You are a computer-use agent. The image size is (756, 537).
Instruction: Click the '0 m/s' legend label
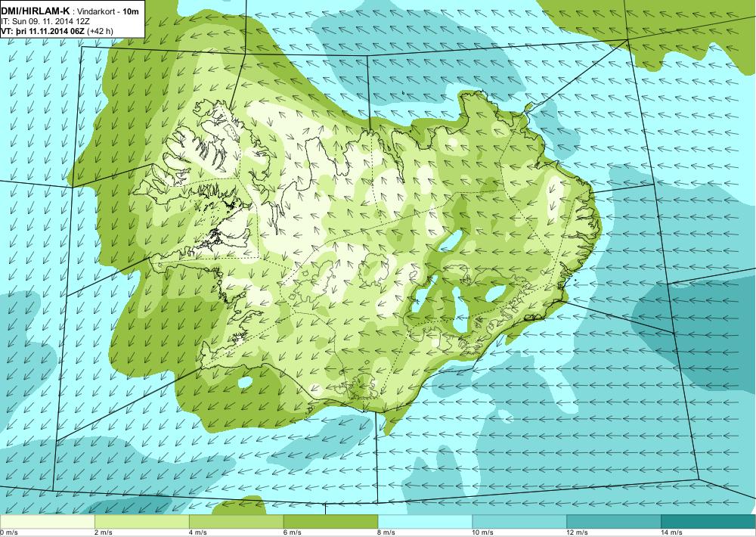[9, 532]
